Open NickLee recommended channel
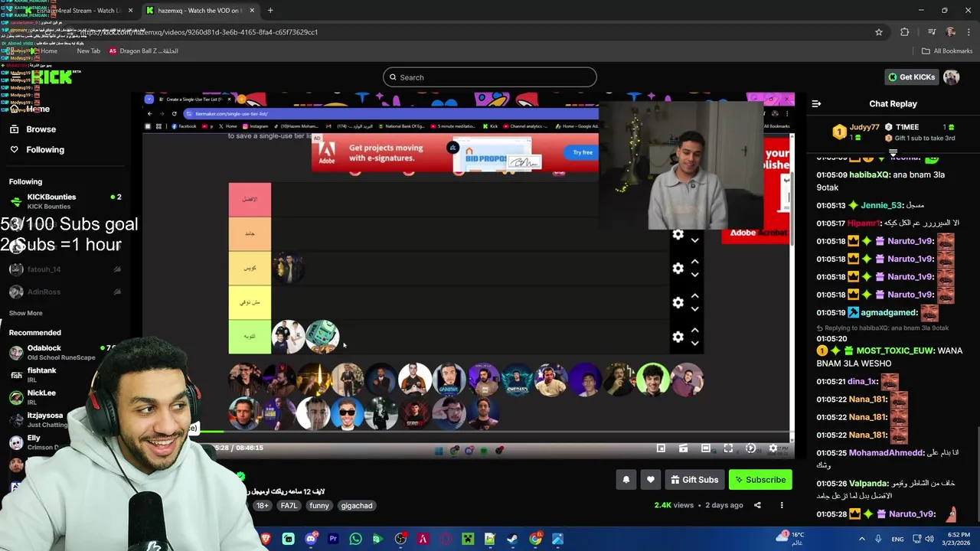Screen dimensions: 980x551 (41, 396)
